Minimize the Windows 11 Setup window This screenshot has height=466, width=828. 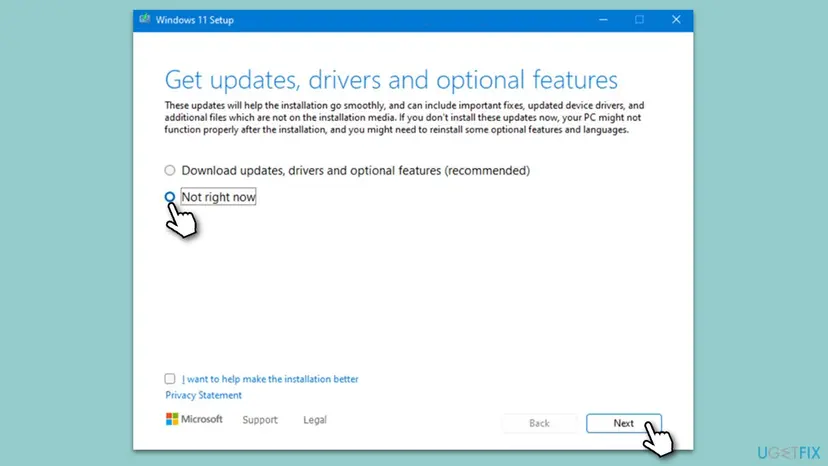pyautogui.click(x=603, y=20)
